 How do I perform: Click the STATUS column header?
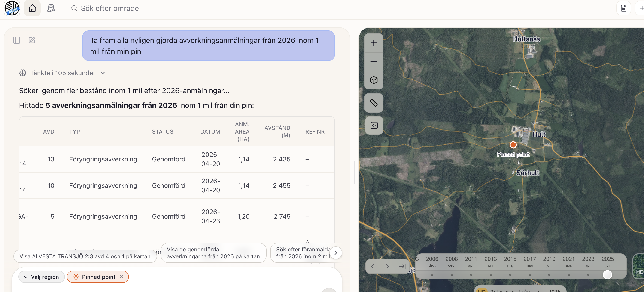pos(162,131)
